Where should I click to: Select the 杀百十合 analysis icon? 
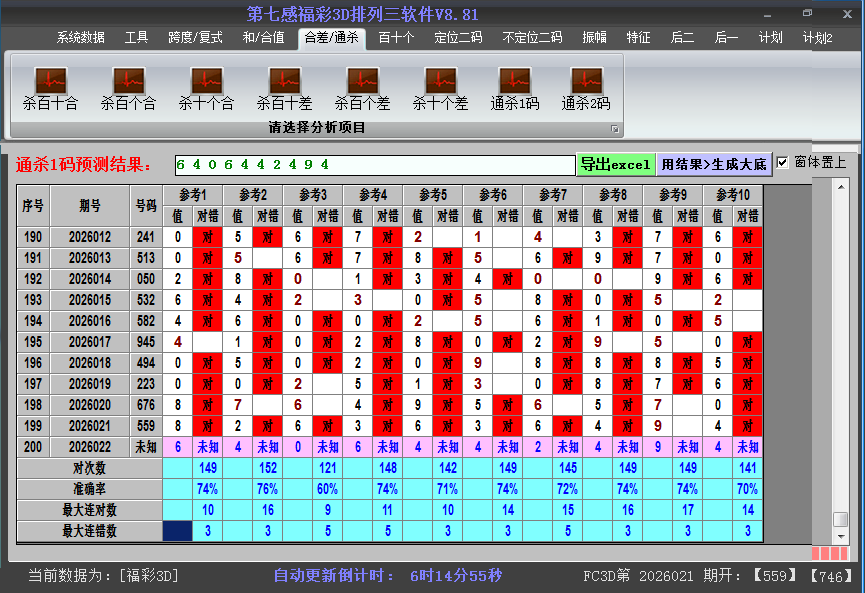point(49,85)
